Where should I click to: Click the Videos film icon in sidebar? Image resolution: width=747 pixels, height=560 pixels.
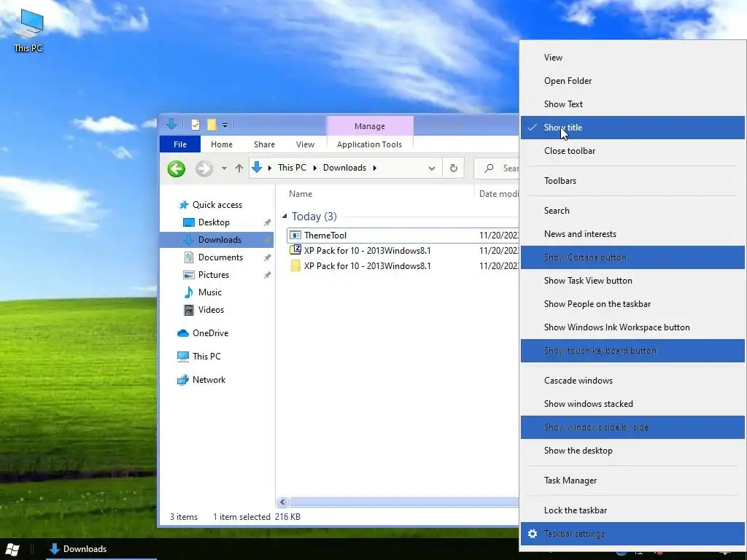pyautogui.click(x=189, y=309)
